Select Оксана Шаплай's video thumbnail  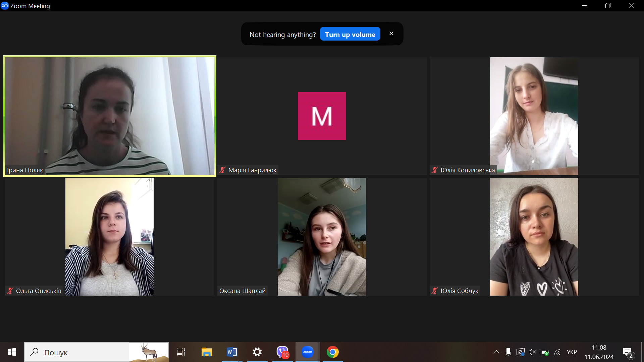(x=321, y=237)
